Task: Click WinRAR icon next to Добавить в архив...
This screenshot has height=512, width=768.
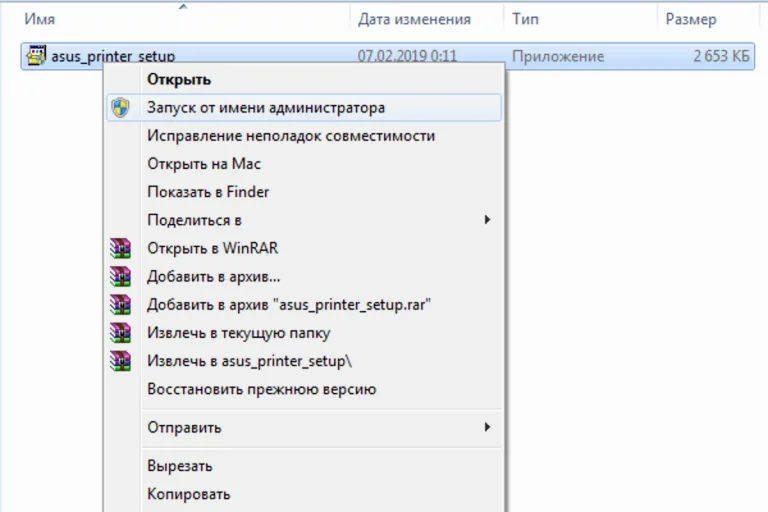Action: click(x=120, y=276)
